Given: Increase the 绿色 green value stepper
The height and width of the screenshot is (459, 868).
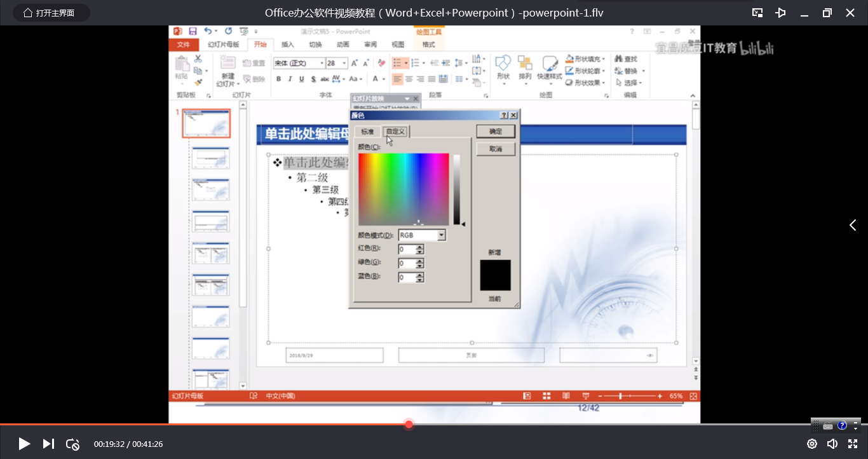Looking at the screenshot, I should coord(420,261).
